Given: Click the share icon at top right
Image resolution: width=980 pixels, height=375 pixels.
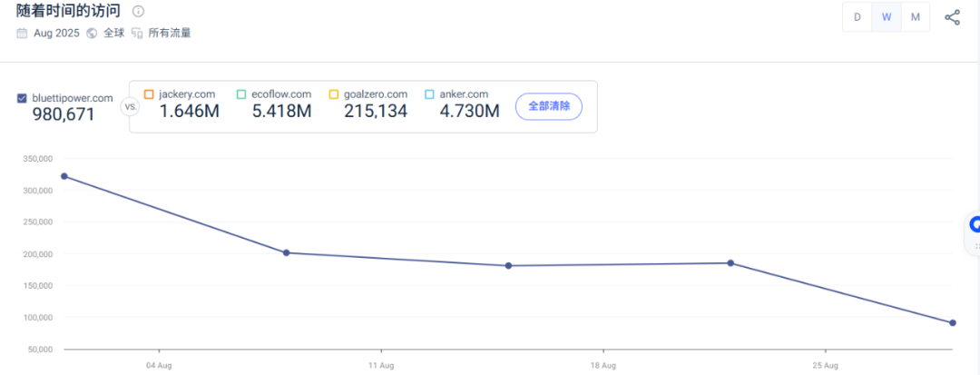Looking at the screenshot, I should point(952,17).
